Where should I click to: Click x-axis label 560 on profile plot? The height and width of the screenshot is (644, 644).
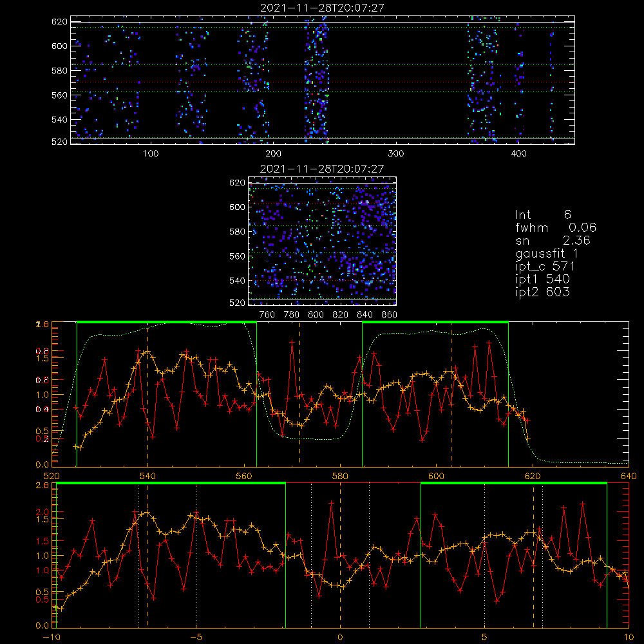pyautogui.click(x=244, y=477)
